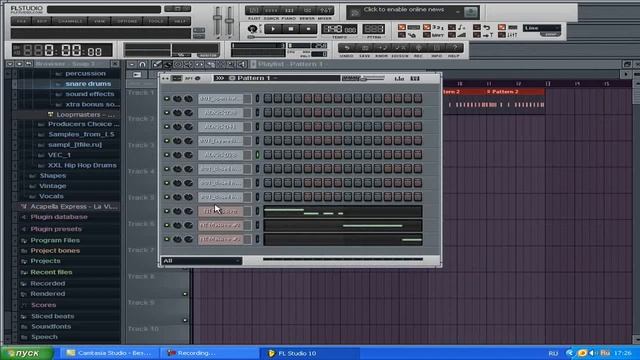Click the Rec shortcut icon in shortcut bar
Viewport: 640px width, 360px height.
[x=418, y=48]
